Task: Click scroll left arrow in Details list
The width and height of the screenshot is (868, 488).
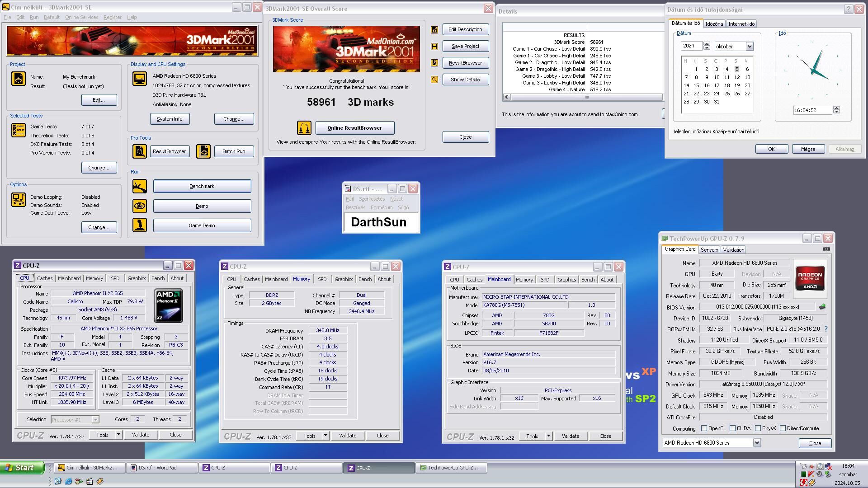Action: click(507, 97)
